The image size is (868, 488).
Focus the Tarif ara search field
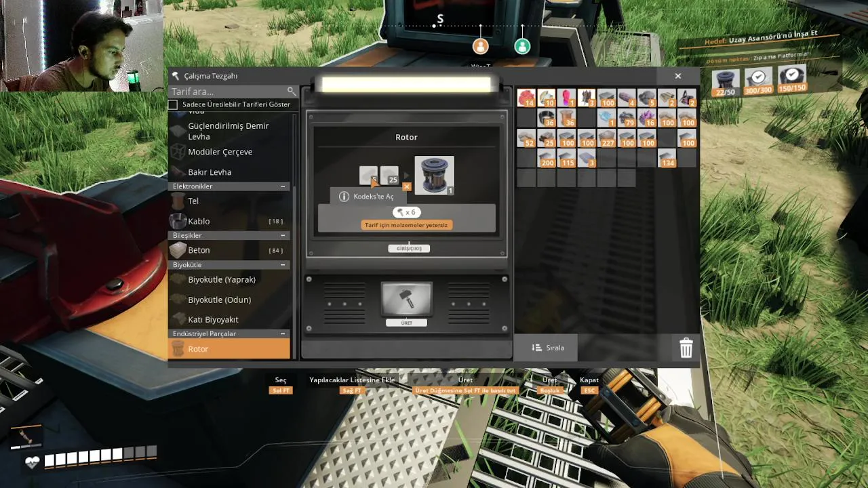(227, 91)
